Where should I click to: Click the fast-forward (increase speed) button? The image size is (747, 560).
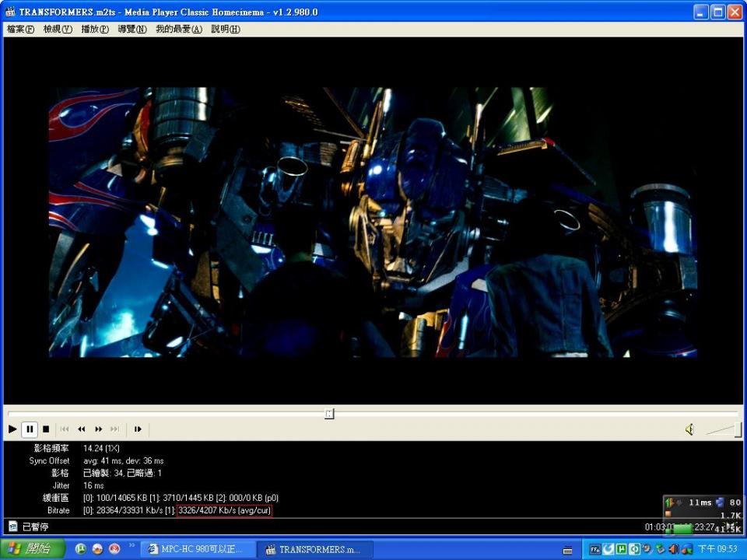coord(99,429)
